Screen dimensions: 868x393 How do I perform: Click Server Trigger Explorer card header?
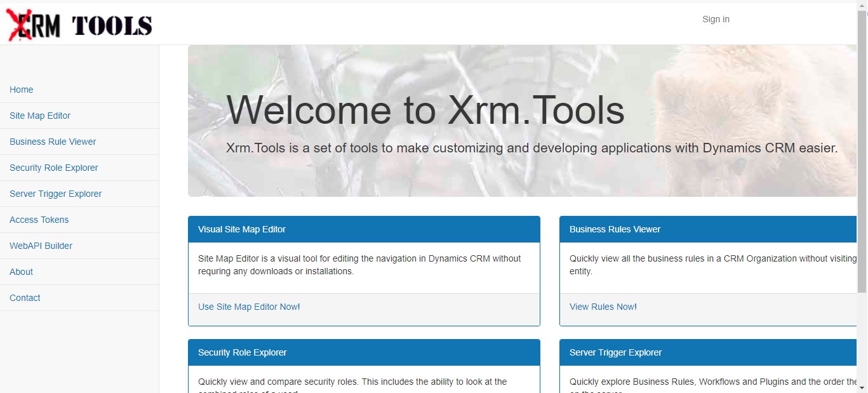pos(708,352)
